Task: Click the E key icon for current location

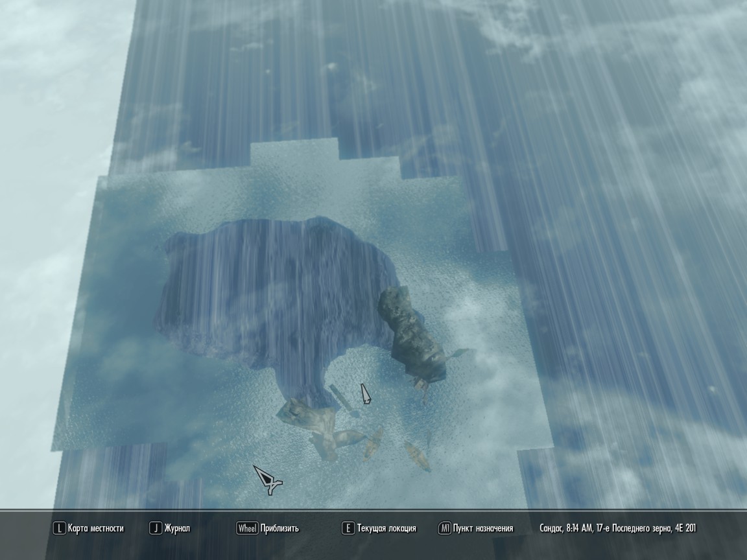Action: point(348,528)
